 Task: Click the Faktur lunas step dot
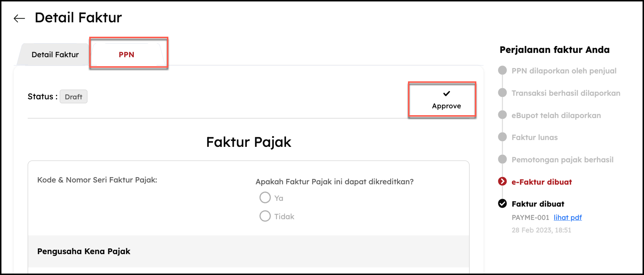(x=502, y=137)
